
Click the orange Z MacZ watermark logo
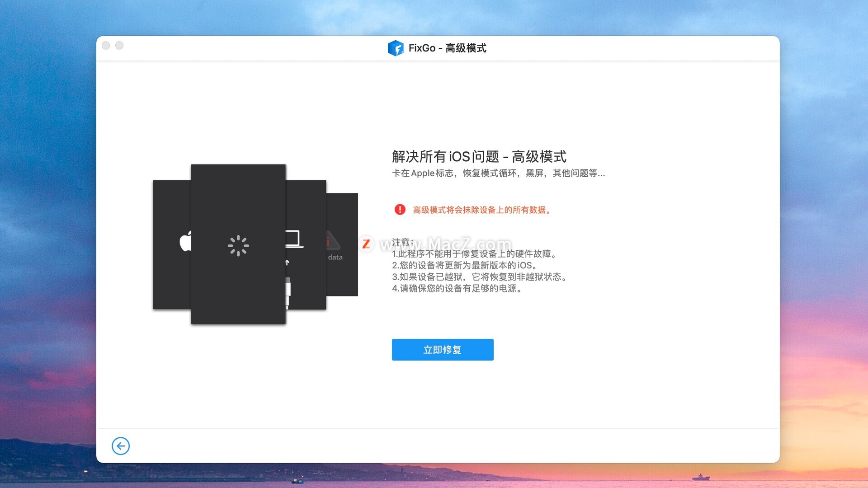click(366, 244)
